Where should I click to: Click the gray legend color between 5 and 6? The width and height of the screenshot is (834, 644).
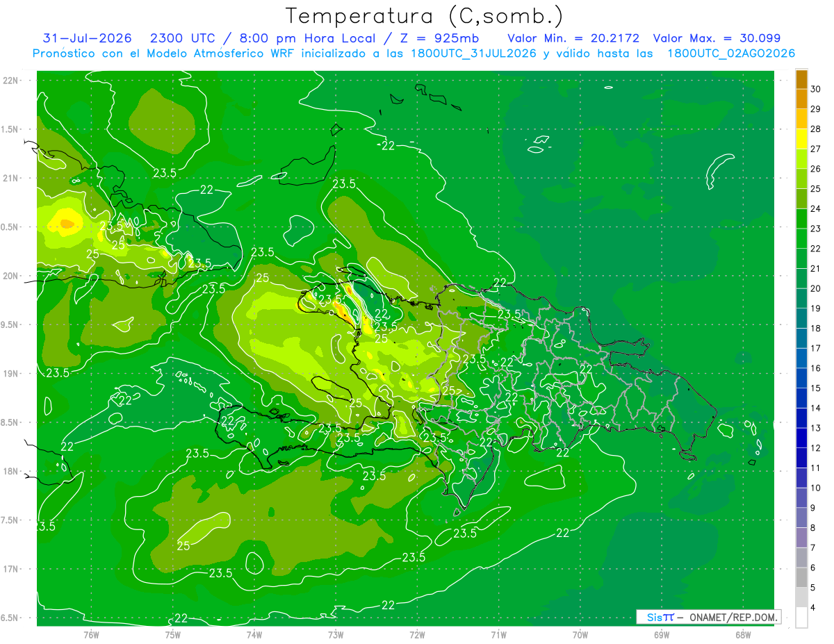tap(801, 578)
